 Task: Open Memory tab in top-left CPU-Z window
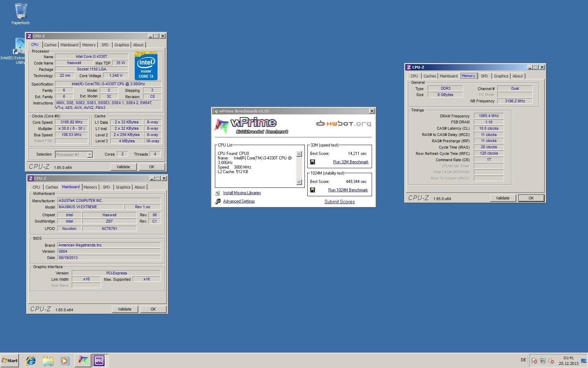coord(89,45)
